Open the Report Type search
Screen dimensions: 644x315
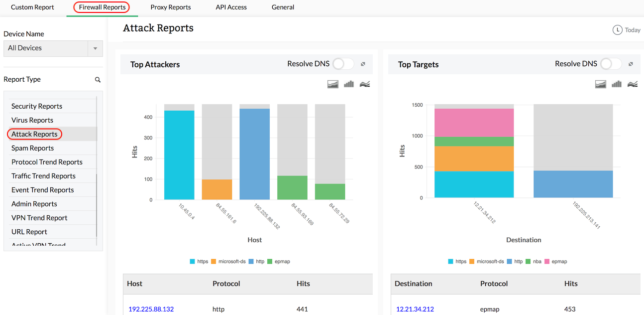pos(98,79)
